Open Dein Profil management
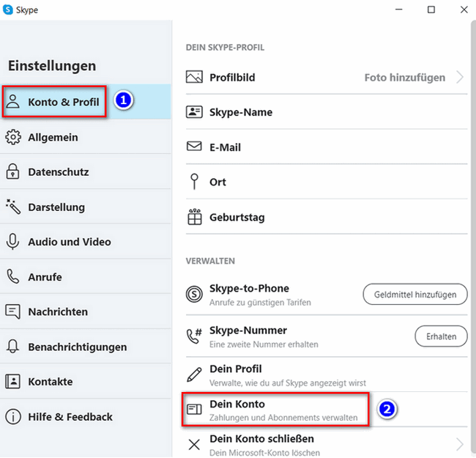476x458 pixels. click(x=327, y=374)
